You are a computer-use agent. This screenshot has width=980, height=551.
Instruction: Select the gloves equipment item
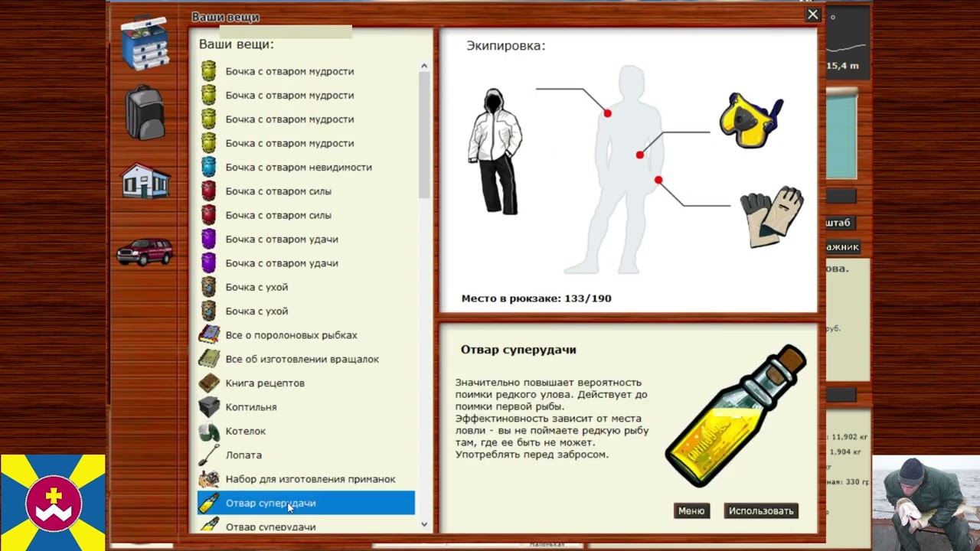coord(772,216)
